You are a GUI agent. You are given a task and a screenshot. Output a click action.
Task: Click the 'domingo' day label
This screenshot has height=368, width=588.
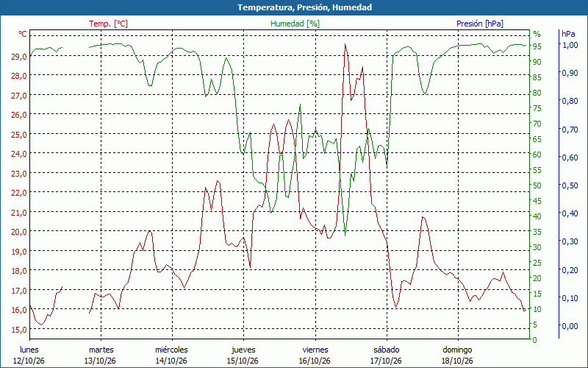pos(457,350)
